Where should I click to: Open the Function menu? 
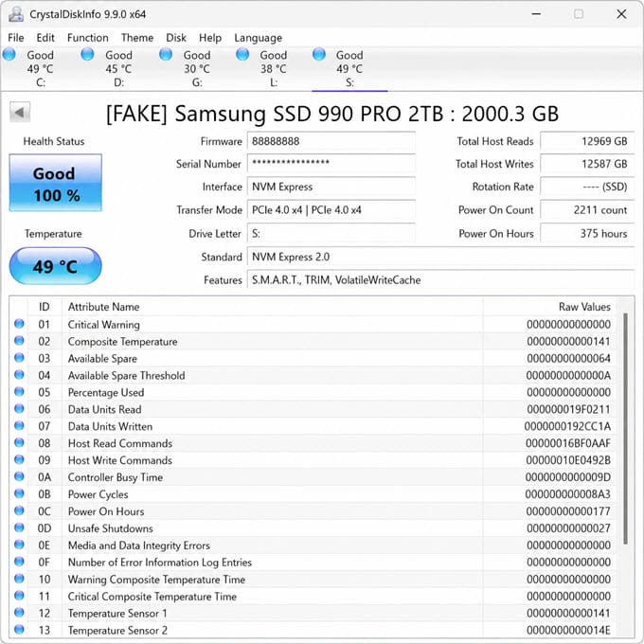click(88, 38)
